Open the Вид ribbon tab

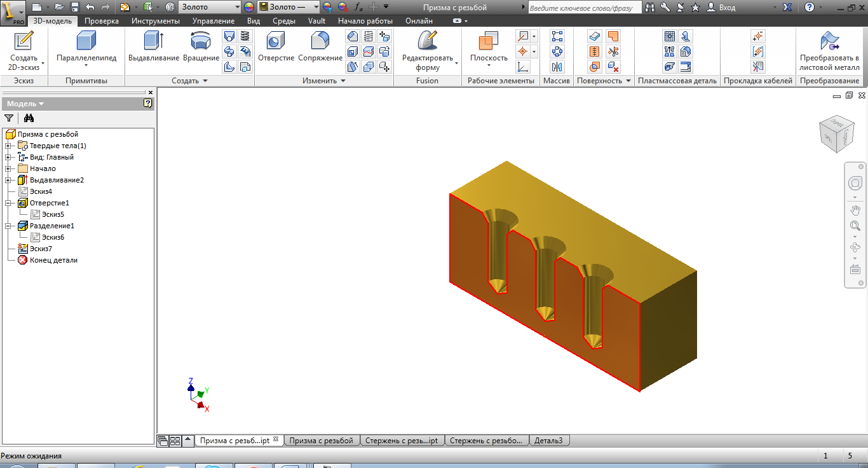254,21
